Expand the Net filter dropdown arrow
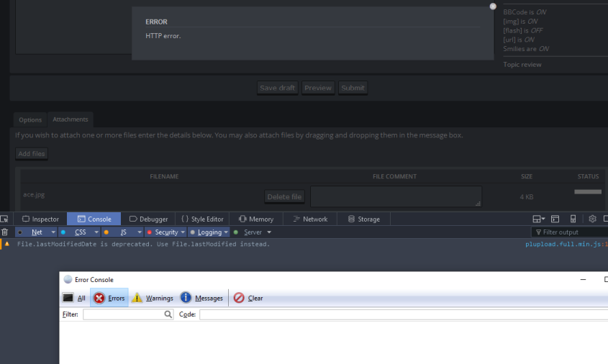This screenshot has width=608, height=364. 53,232
